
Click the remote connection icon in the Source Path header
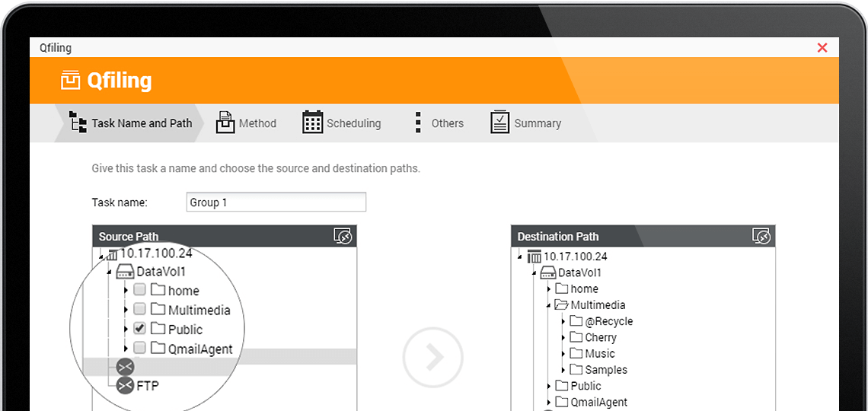[x=343, y=236]
